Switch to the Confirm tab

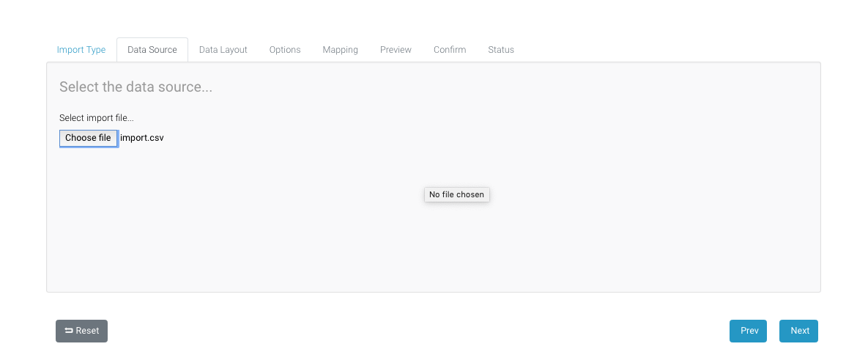450,50
